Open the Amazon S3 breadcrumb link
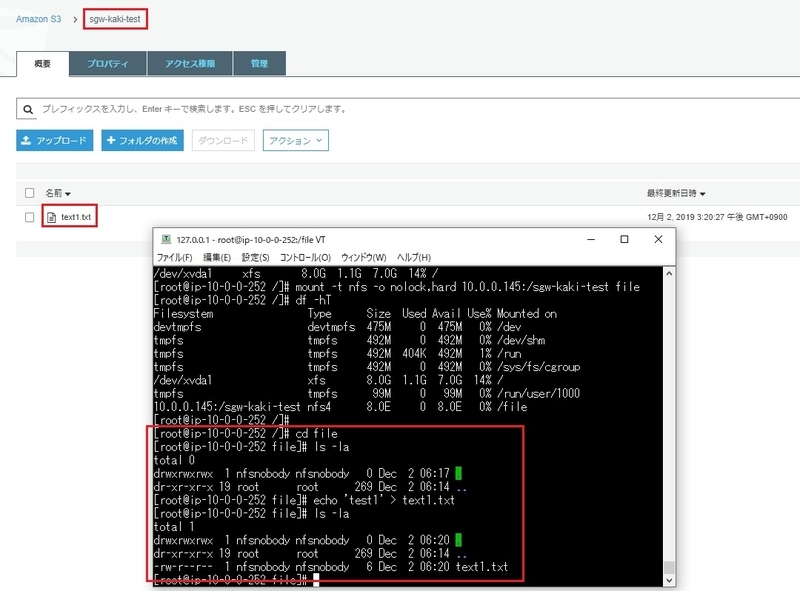This screenshot has height=591, width=800. [38, 19]
